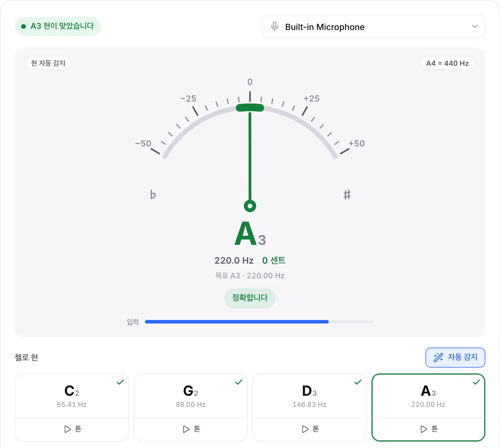Select the C2 65.41 Hz string card
The height and width of the screenshot is (448, 500).
click(x=72, y=396)
